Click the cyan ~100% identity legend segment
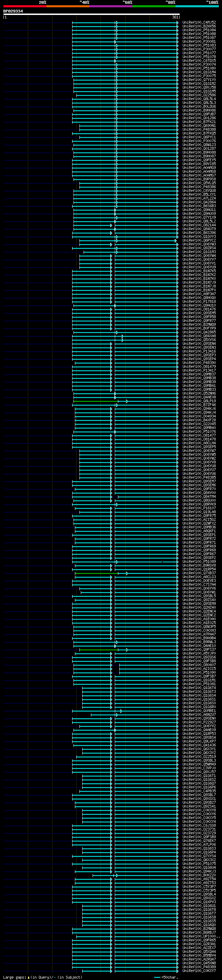The height and width of the screenshot is (980, 222). [197, 6]
